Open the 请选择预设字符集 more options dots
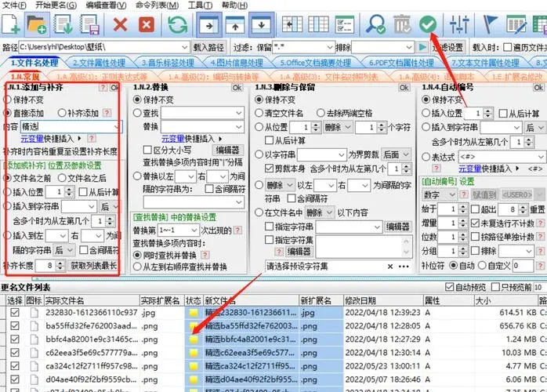 404,267
